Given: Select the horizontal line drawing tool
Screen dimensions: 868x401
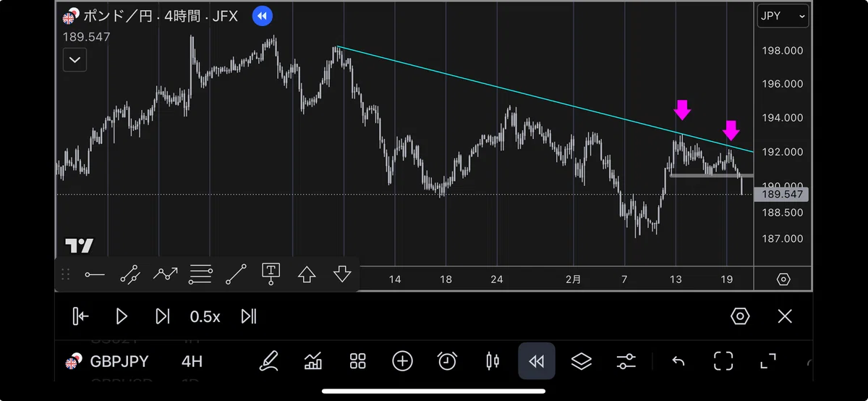Looking at the screenshot, I should coord(95,274).
